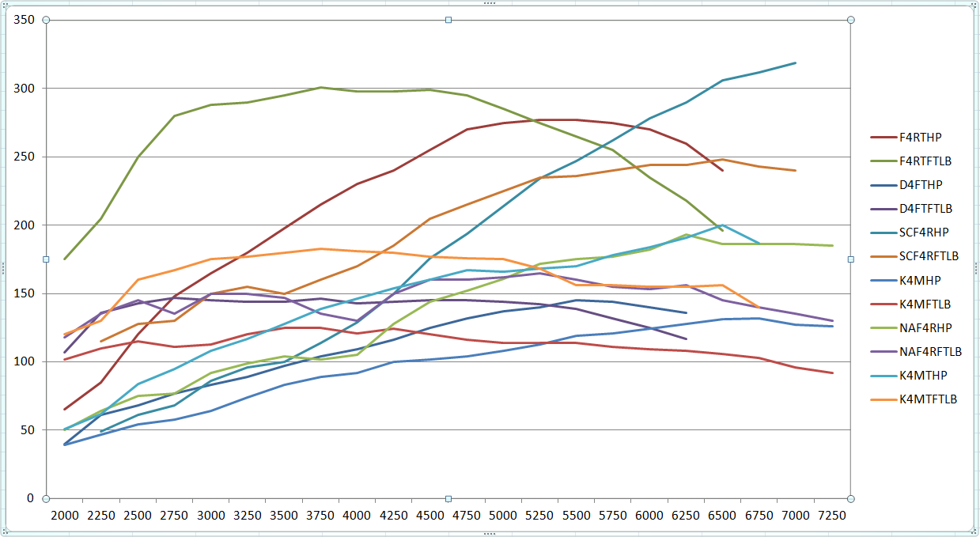
Task: Click the 2750 horizontal axis label
Action: [x=174, y=515]
